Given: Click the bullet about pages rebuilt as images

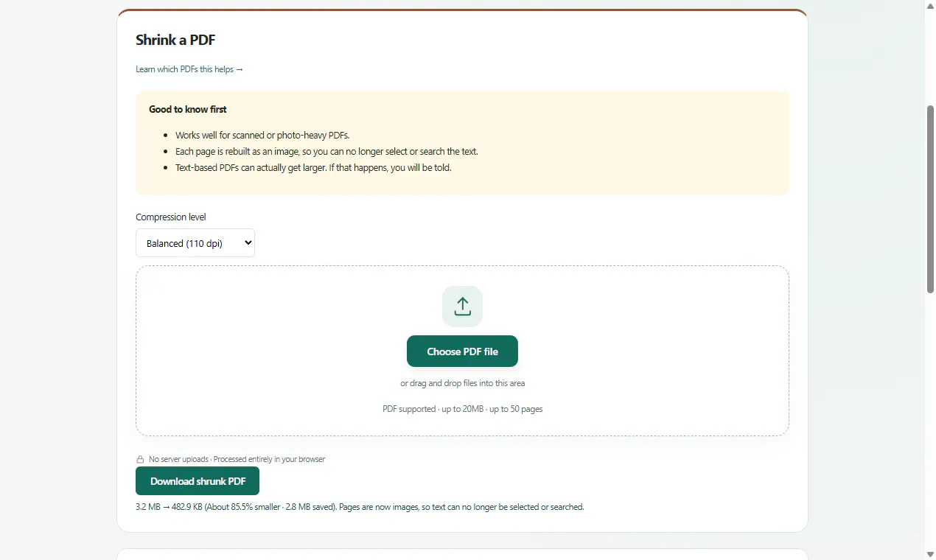Looking at the screenshot, I should point(326,152).
